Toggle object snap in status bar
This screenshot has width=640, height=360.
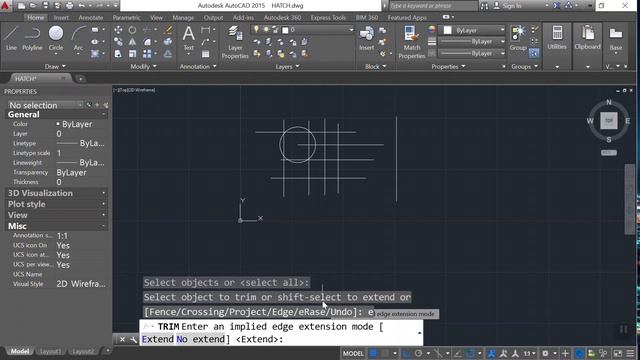click(x=470, y=353)
